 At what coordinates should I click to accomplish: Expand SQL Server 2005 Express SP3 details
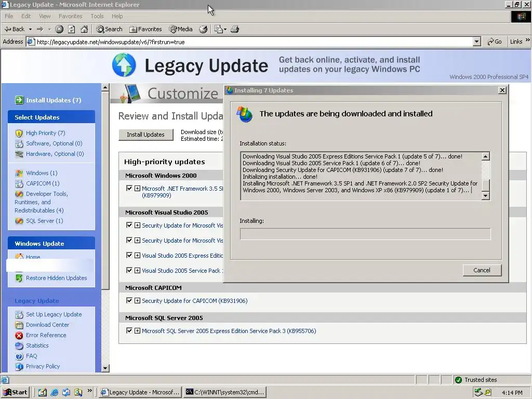(137, 331)
